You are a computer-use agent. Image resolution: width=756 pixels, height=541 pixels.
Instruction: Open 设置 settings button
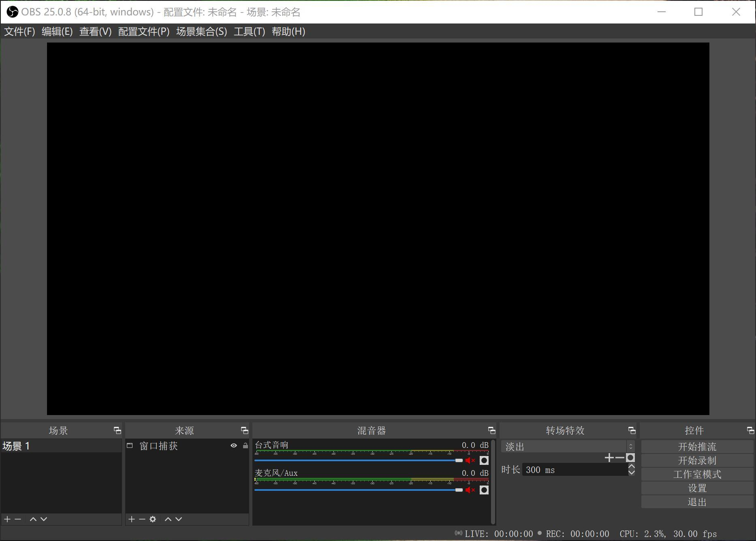[x=697, y=488]
